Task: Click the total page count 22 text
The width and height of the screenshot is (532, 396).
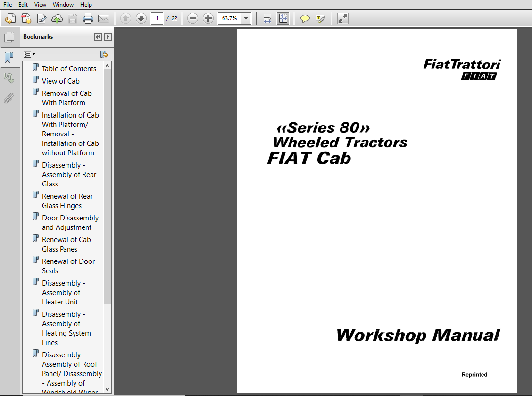Action: [175, 18]
